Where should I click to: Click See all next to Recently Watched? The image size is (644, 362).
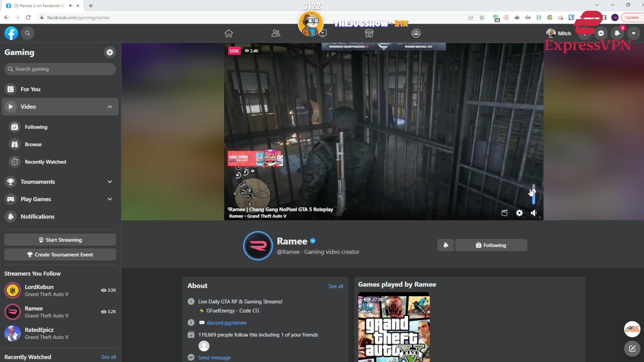(109, 357)
